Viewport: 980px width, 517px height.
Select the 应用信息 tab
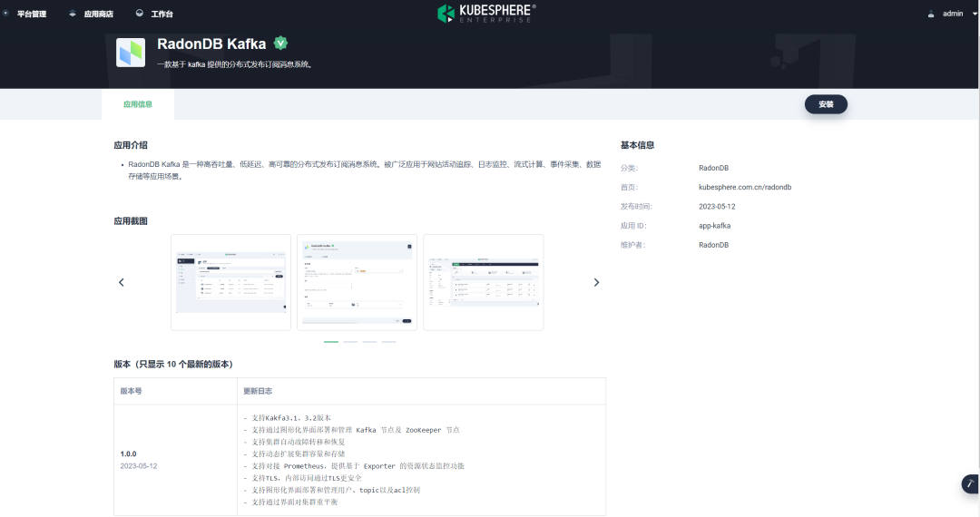click(x=138, y=104)
